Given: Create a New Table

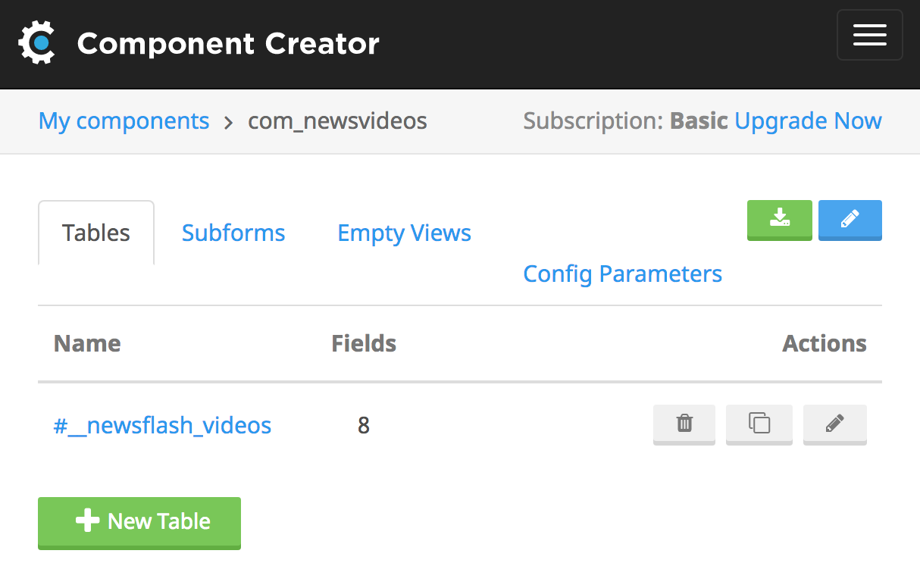Looking at the screenshot, I should tap(139, 522).
